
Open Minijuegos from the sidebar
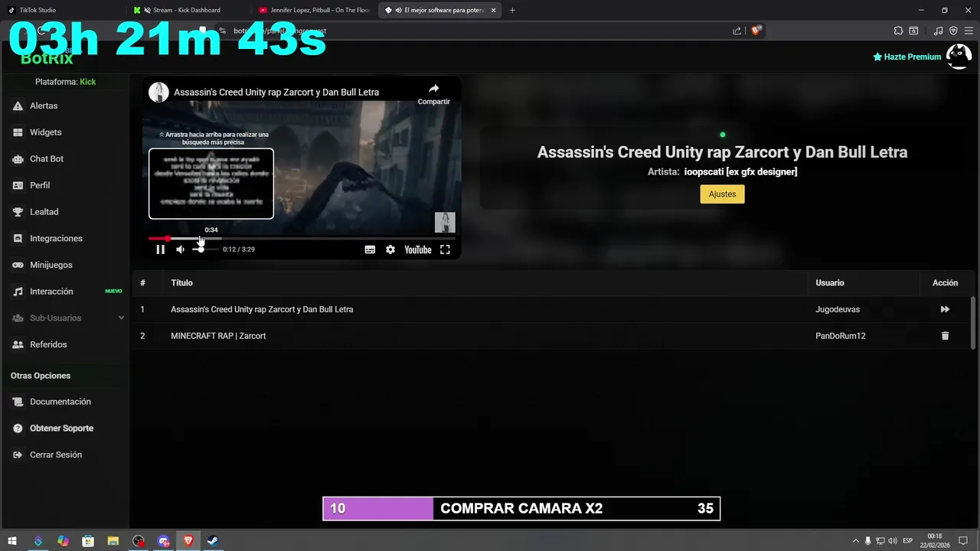51,265
